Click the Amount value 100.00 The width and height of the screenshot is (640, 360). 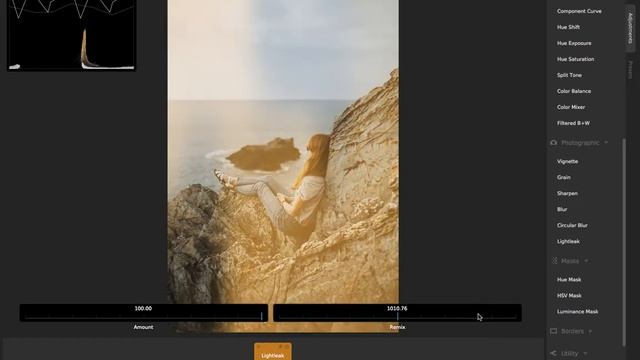tap(143, 309)
